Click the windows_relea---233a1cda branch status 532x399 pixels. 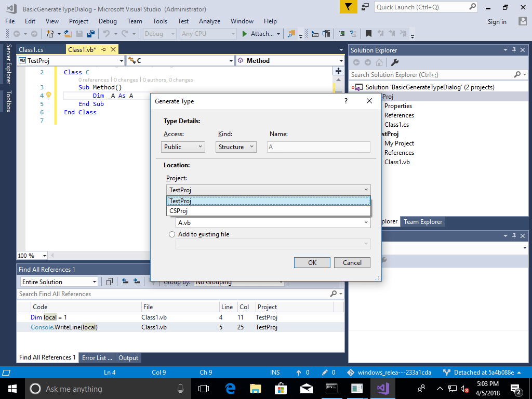tap(389, 372)
